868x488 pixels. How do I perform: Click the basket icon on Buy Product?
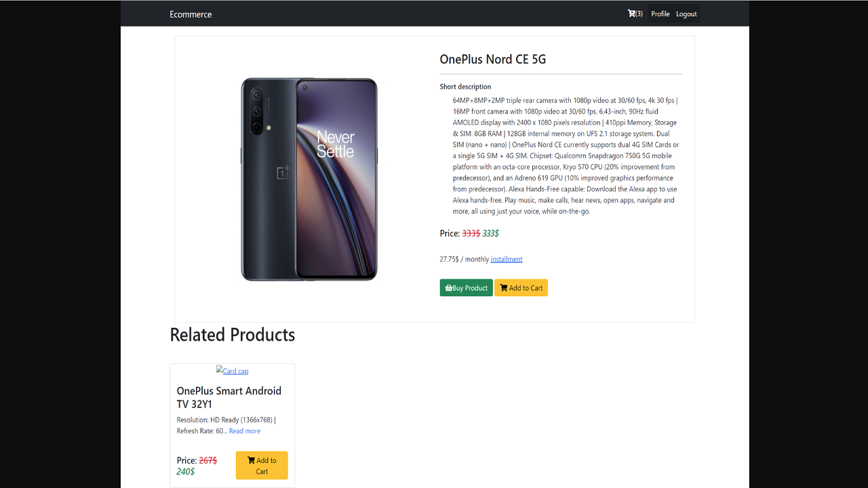click(448, 288)
